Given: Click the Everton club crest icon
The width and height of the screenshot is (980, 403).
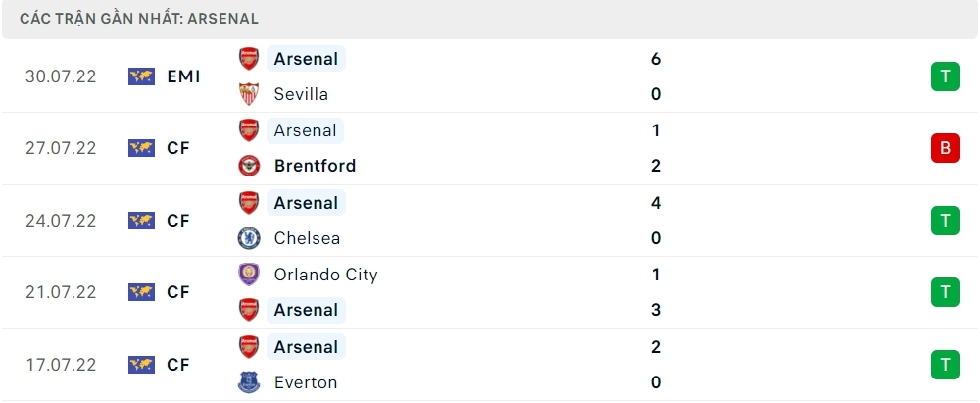Looking at the screenshot, I should (x=249, y=382).
